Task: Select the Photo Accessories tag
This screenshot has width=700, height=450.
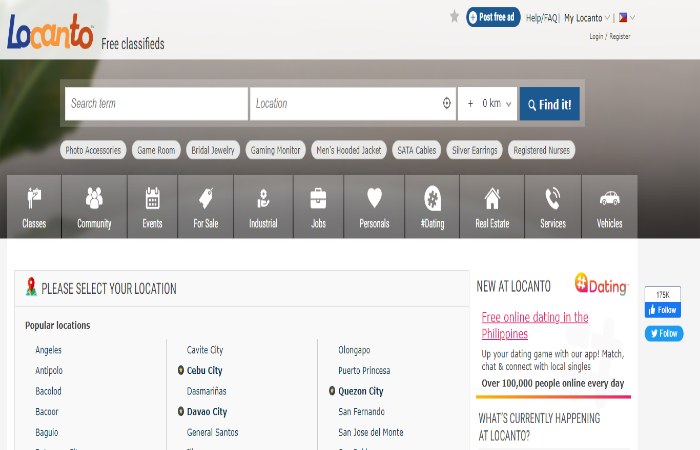Action: 93,150
